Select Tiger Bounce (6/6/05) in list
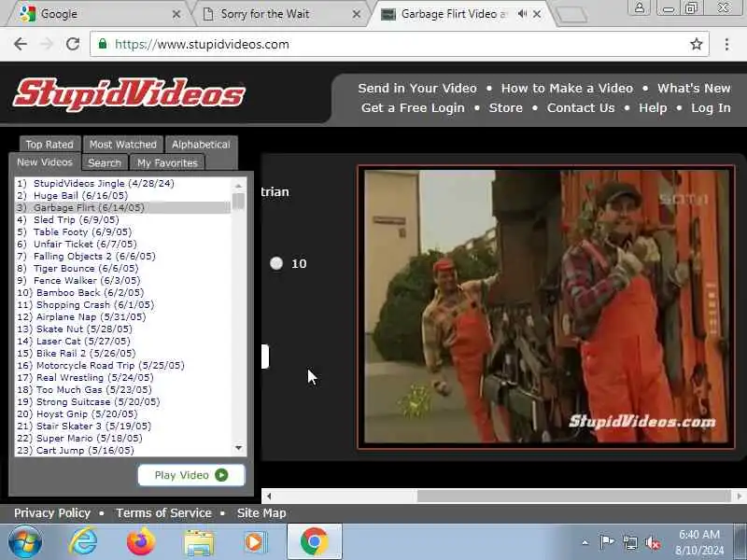747x560 pixels. click(x=123, y=268)
